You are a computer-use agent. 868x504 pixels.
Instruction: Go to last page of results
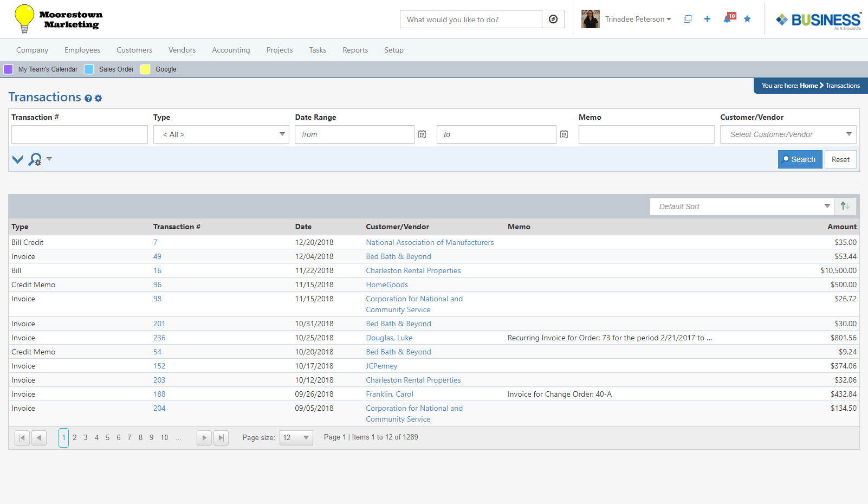click(221, 438)
